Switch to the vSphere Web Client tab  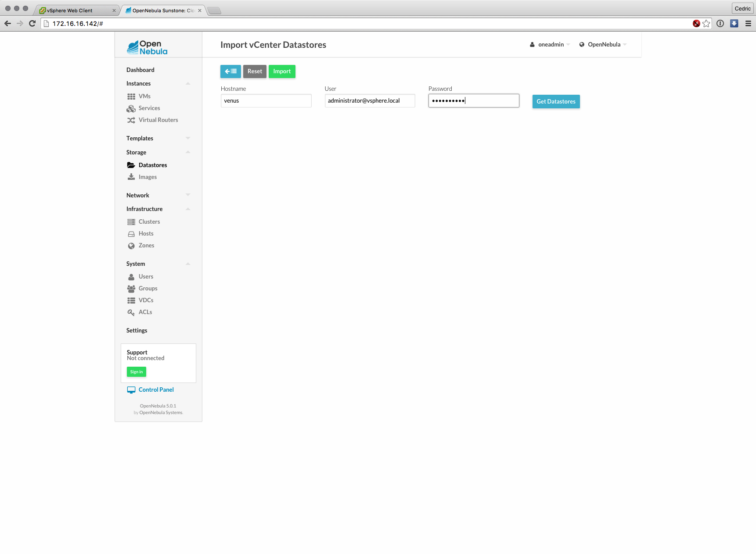[x=75, y=11]
